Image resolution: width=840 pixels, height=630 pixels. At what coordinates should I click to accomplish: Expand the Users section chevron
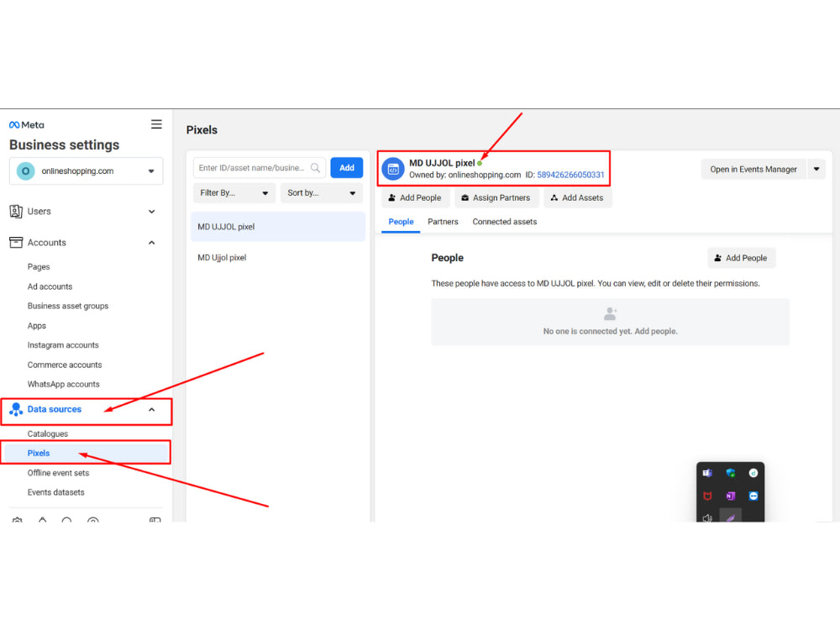pos(151,212)
